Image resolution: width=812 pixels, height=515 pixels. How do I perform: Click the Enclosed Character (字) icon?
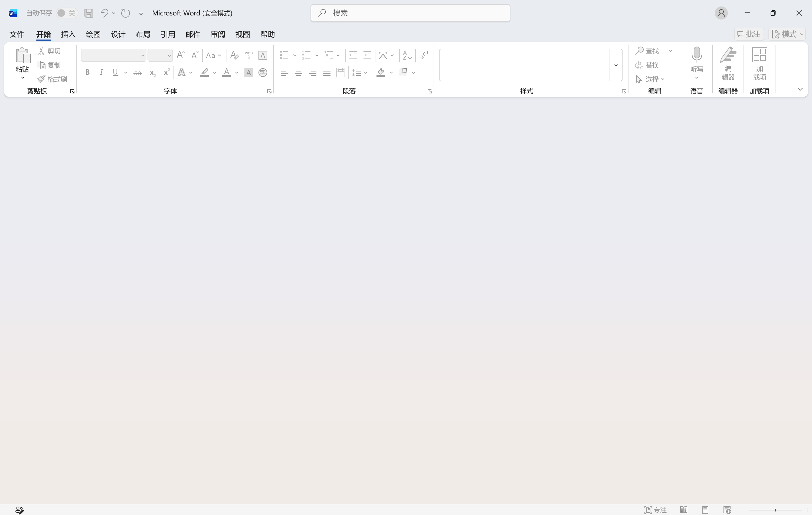[263, 73]
